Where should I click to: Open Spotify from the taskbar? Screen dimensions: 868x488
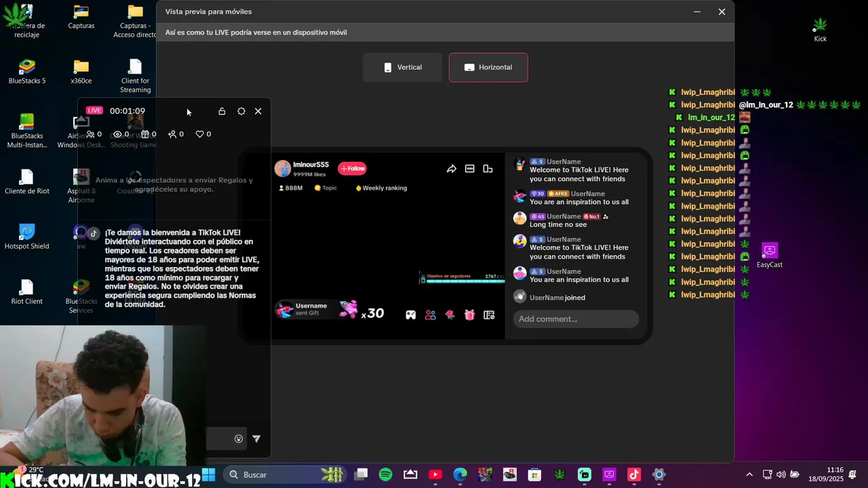pos(386,474)
